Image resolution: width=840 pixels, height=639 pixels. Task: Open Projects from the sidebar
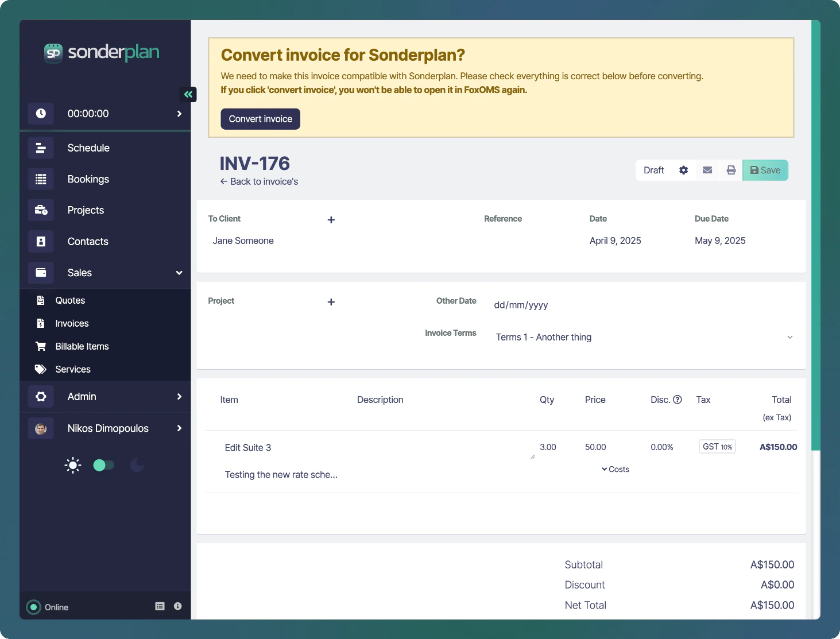tap(86, 210)
